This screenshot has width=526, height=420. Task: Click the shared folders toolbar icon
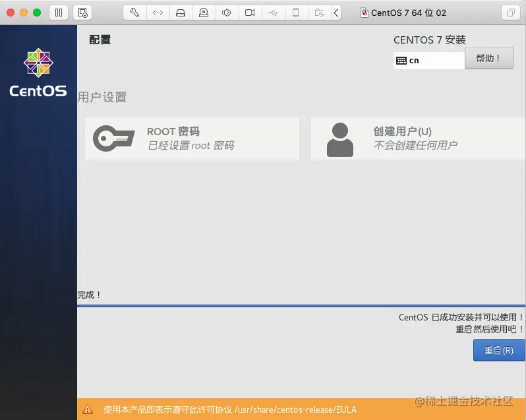point(319,13)
